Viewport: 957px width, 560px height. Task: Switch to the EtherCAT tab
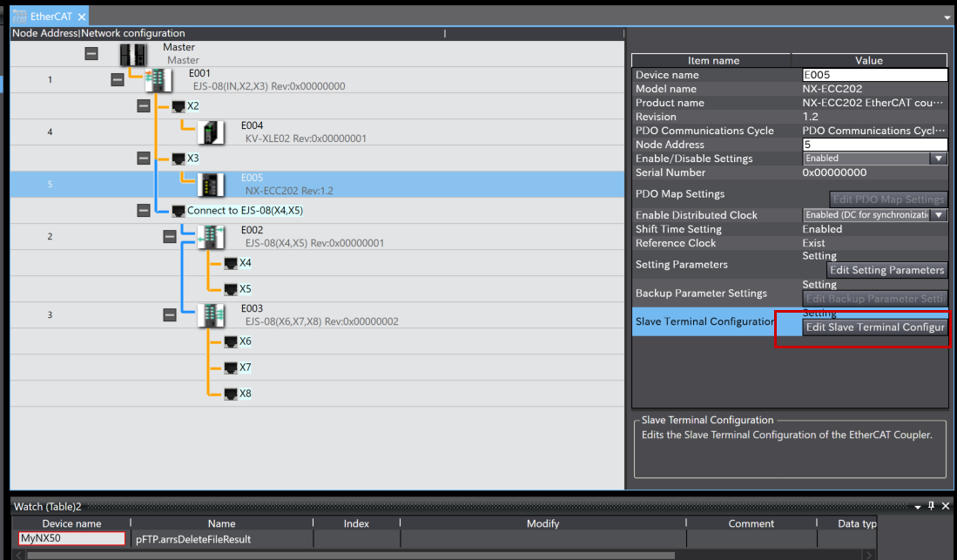coord(51,17)
